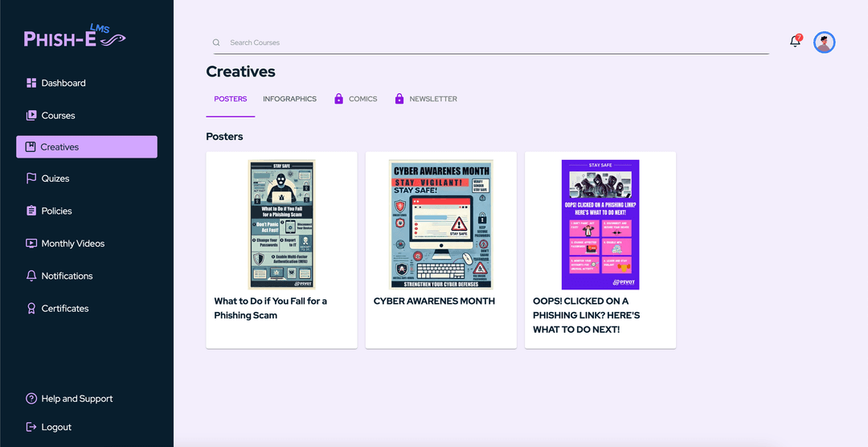Open the user profile avatar
This screenshot has width=868, height=447.
click(825, 42)
